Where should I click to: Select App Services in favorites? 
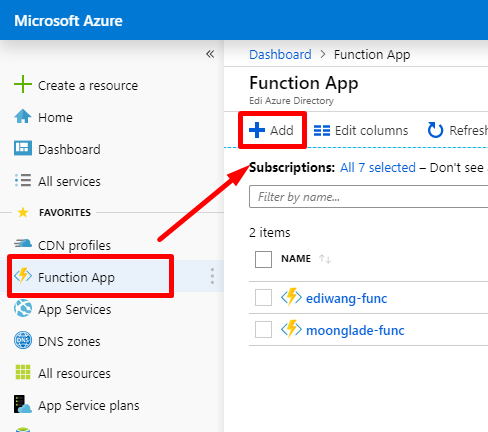tap(75, 310)
